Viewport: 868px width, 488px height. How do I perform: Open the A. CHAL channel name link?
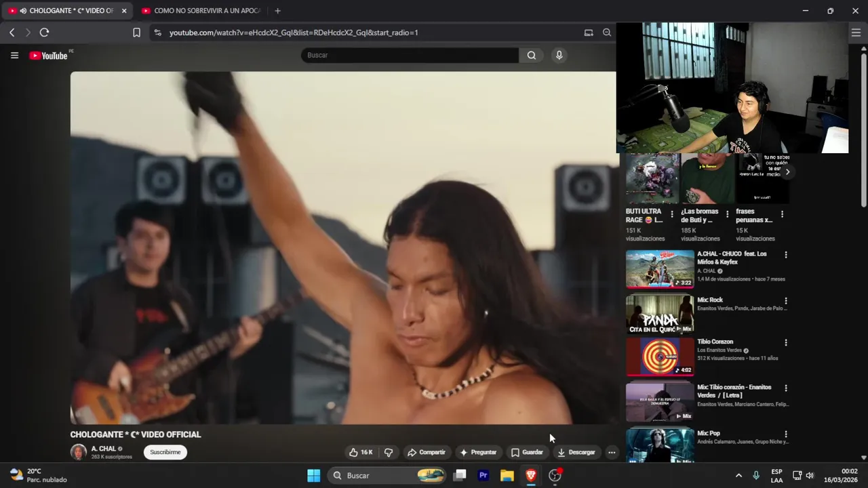point(103,449)
